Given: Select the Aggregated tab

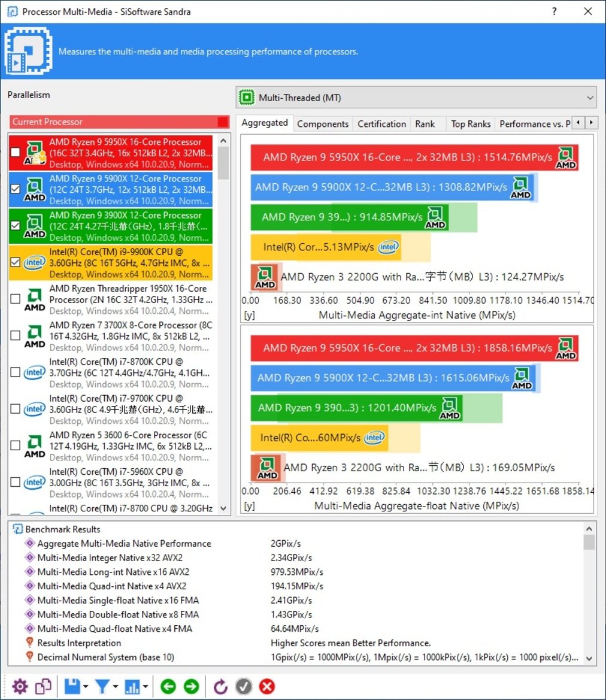Looking at the screenshot, I should click(265, 123).
